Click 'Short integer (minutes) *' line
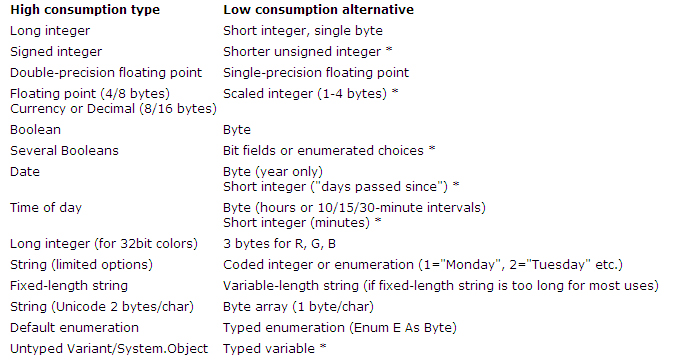Screen dimensions: 673x361 pyautogui.click(x=302, y=223)
